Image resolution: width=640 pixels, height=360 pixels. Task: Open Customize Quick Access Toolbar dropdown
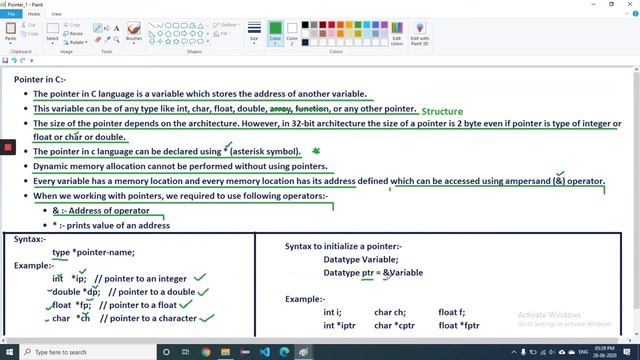click(31, 60)
